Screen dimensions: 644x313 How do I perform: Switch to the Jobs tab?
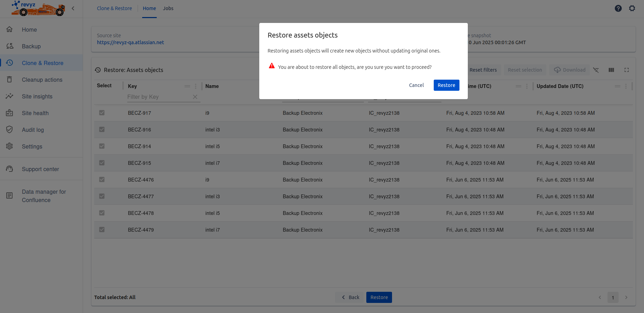(168, 8)
